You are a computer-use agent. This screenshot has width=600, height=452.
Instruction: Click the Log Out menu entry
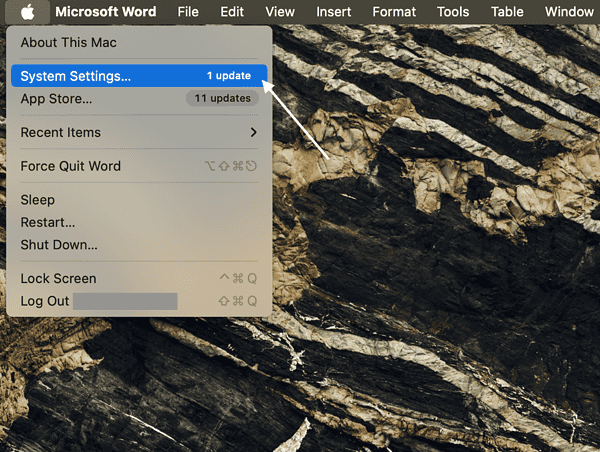point(45,301)
